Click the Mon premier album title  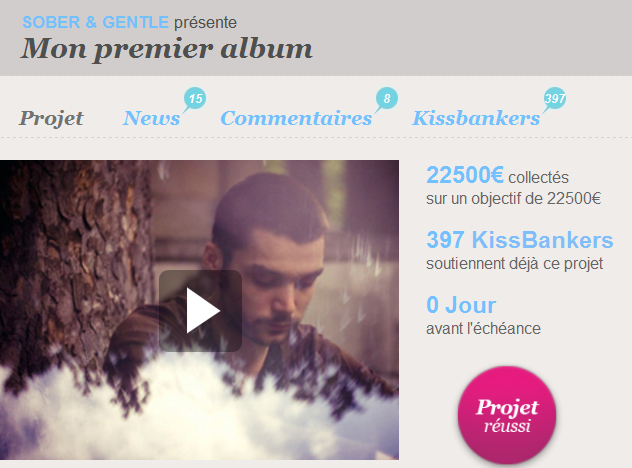point(166,49)
